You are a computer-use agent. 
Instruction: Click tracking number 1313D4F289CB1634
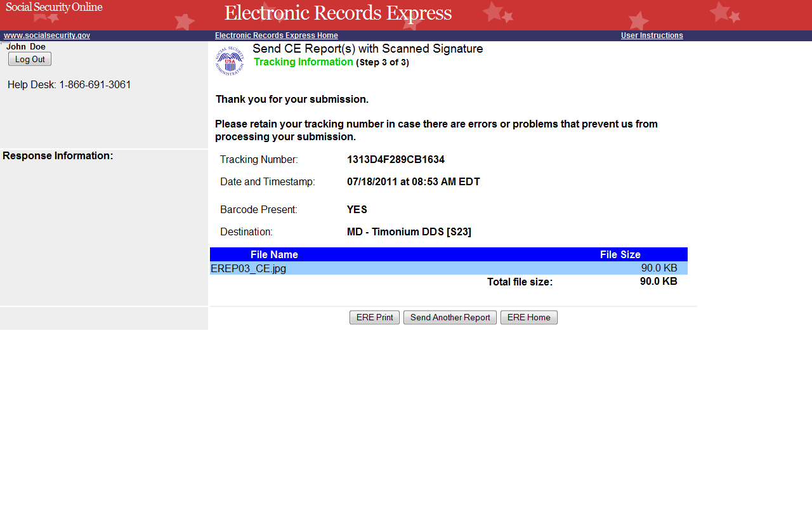(396, 160)
